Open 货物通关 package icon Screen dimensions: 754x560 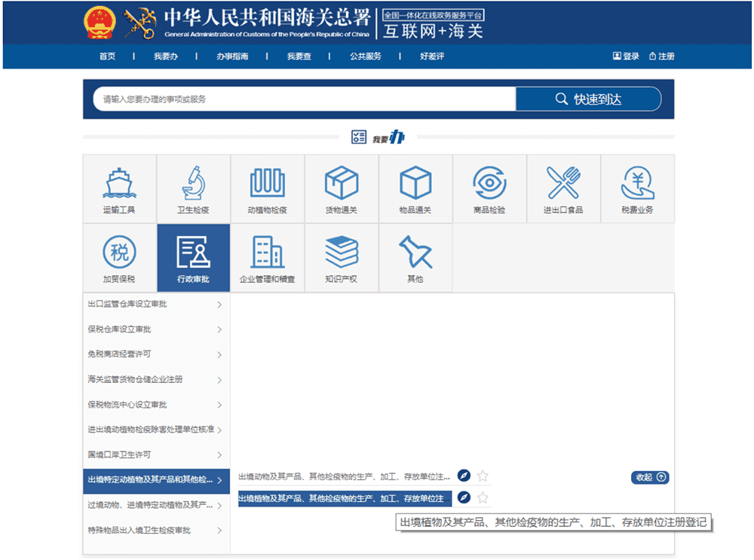342,182
